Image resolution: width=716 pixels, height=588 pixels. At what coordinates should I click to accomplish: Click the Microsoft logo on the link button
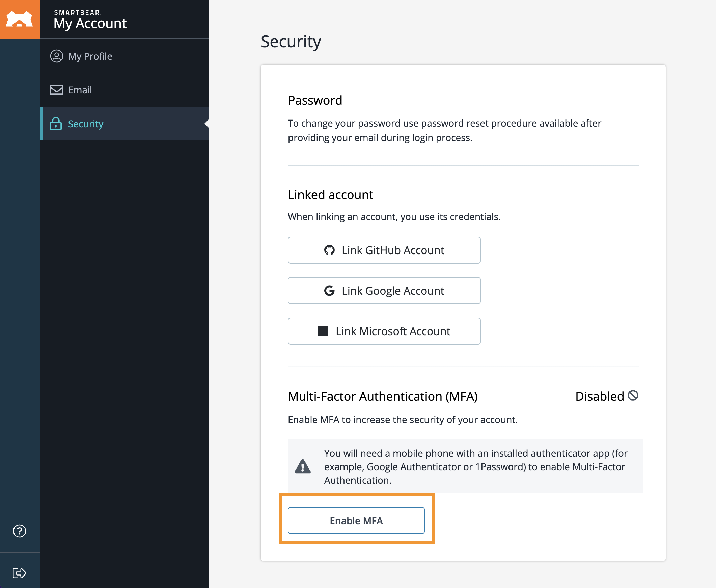point(323,331)
